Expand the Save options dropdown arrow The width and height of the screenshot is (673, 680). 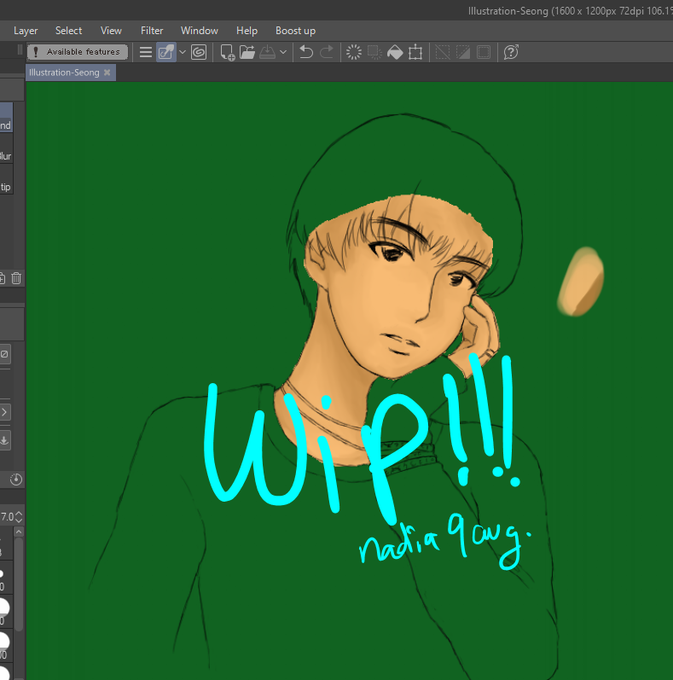click(x=283, y=52)
